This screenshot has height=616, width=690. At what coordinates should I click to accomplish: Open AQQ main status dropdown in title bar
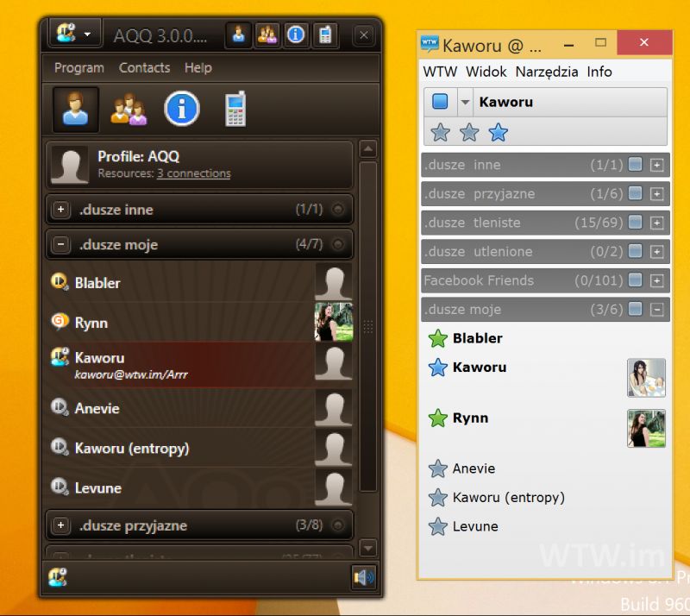point(75,33)
